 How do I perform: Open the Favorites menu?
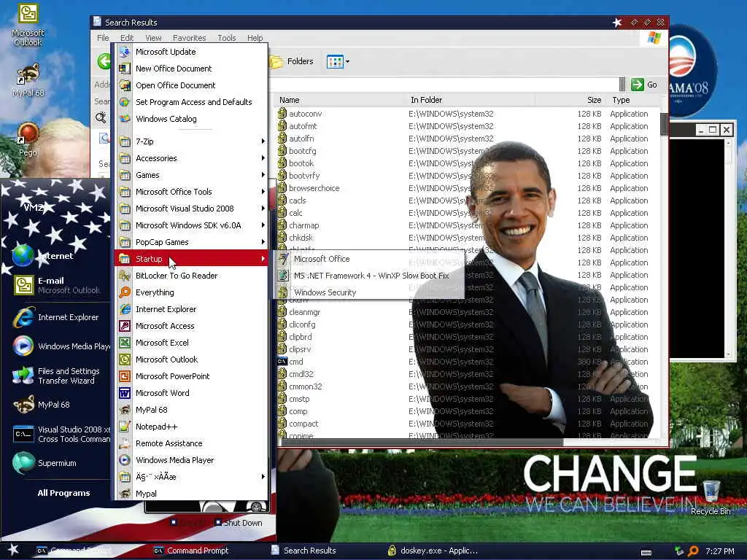tap(189, 38)
